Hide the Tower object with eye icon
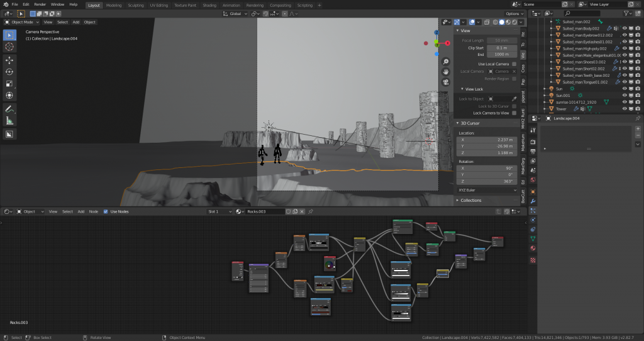The width and height of the screenshot is (644, 341). (x=625, y=109)
